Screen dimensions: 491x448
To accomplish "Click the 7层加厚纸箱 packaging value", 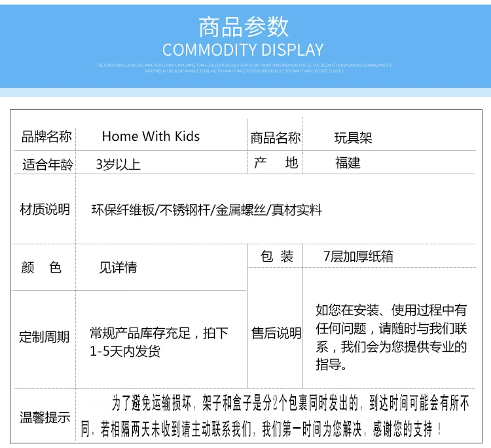I will coord(358,256).
